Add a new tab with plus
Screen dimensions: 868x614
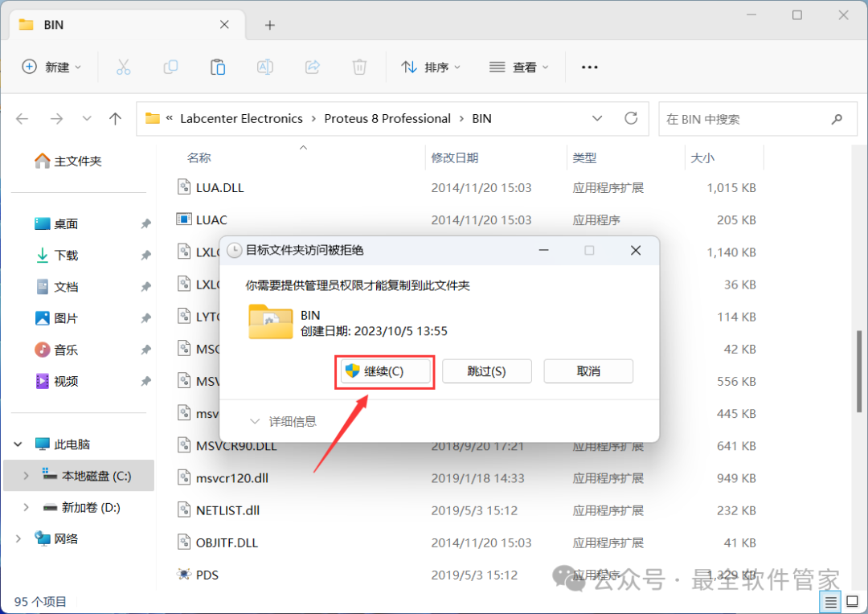[269, 25]
